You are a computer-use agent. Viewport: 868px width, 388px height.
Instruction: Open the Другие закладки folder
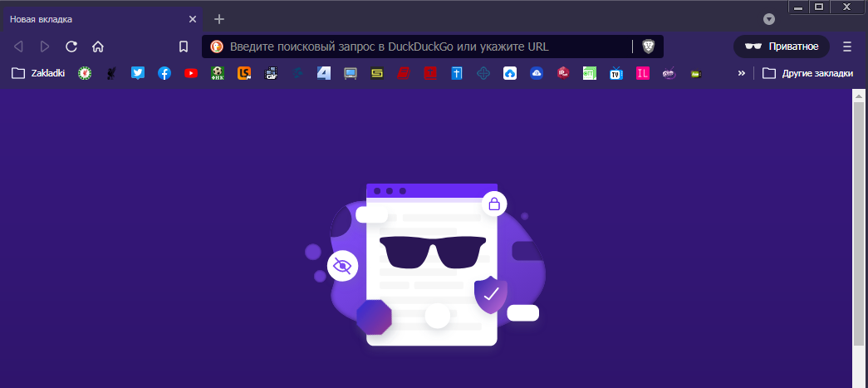coord(808,73)
